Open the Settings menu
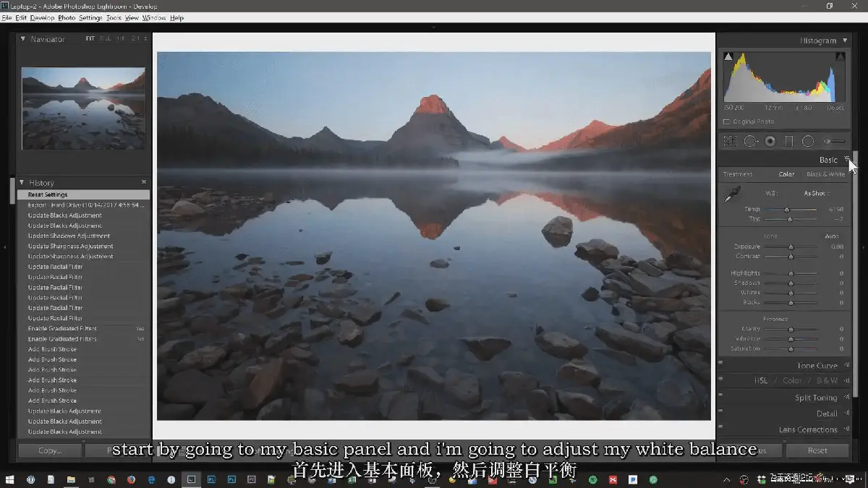 pyautogui.click(x=90, y=17)
